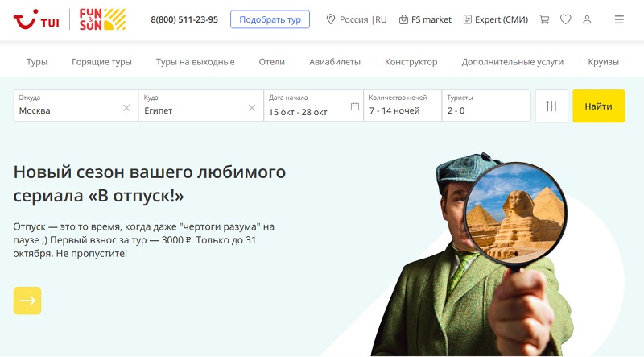Clear the Москва departure field
The width and height of the screenshot is (644, 357).
click(x=126, y=108)
